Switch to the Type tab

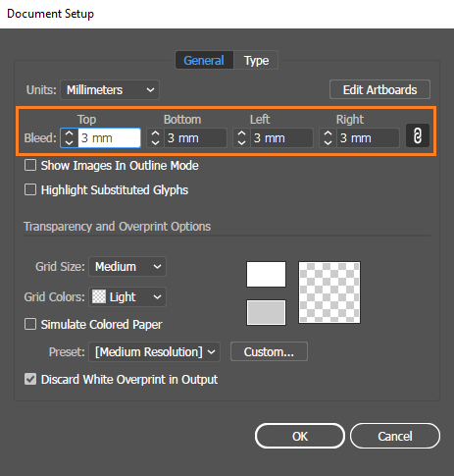(x=256, y=60)
